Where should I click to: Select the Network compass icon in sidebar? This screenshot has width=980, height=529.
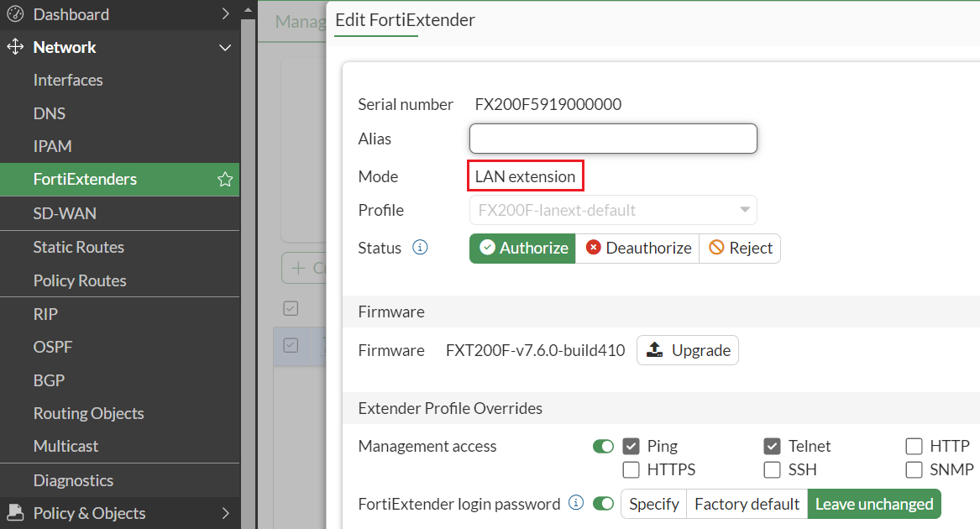(14, 47)
